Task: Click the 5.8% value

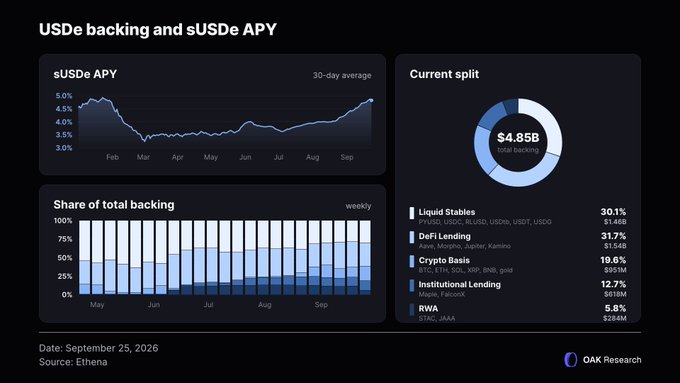Action: click(x=615, y=308)
